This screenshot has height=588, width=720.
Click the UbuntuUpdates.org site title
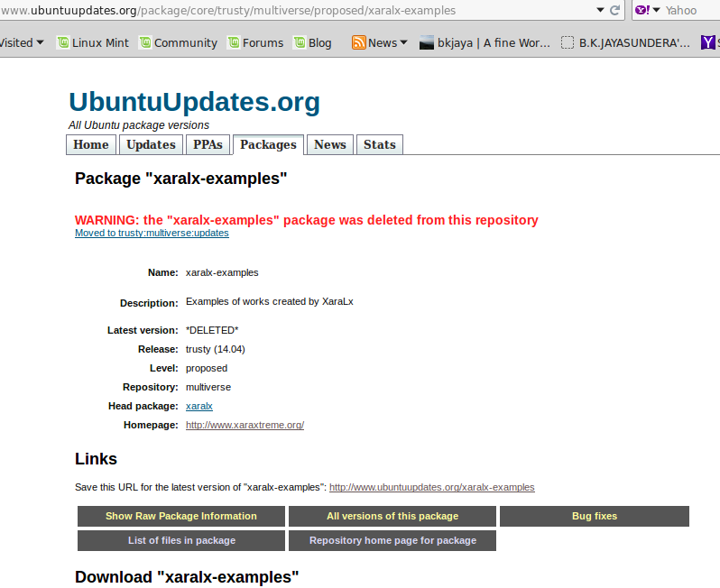pyautogui.click(x=194, y=101)
